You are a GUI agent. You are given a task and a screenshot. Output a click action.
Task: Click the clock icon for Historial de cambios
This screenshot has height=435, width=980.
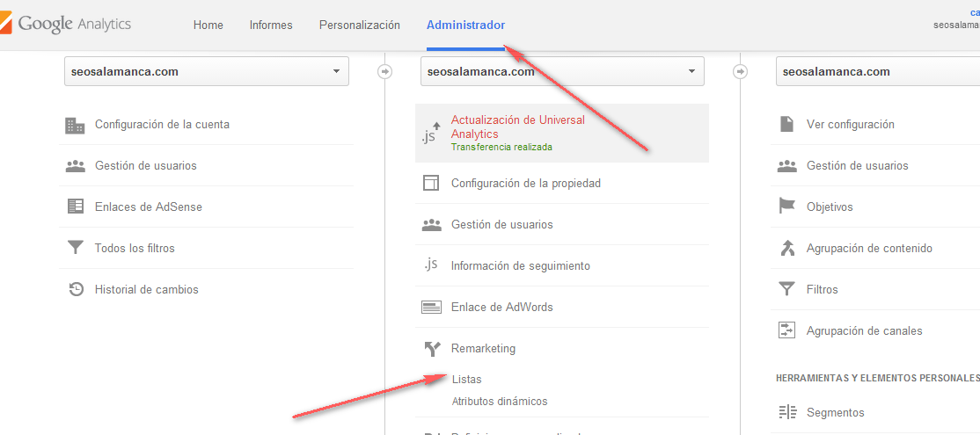click(76, 290)
